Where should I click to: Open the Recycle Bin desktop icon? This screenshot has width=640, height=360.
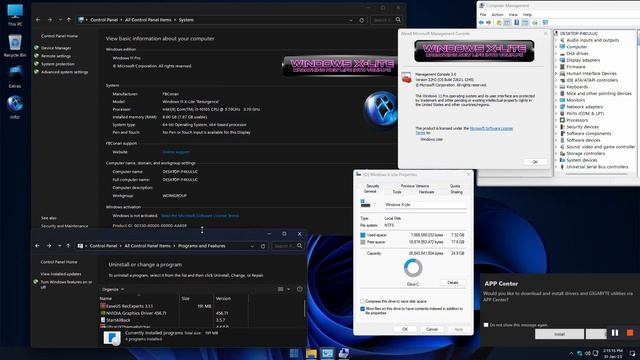click(x=15, y=46)
